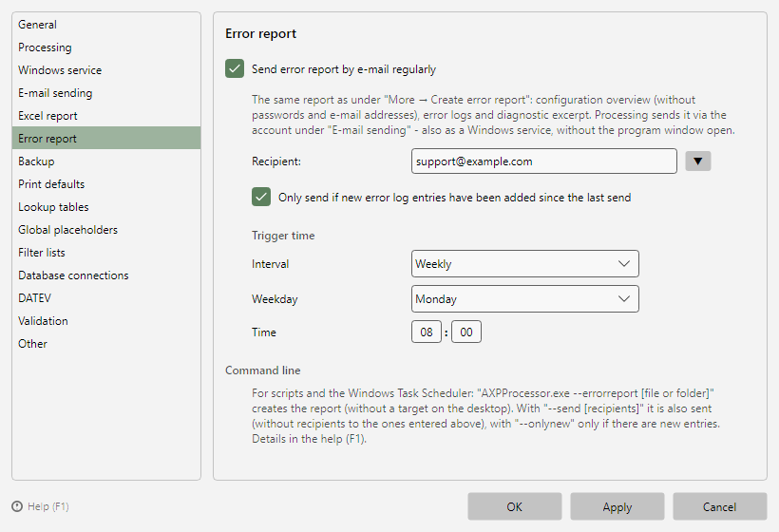Open Lookup tables settings
Image resolution: width=779 pixels, height=532 pixels.
point(106,207)
